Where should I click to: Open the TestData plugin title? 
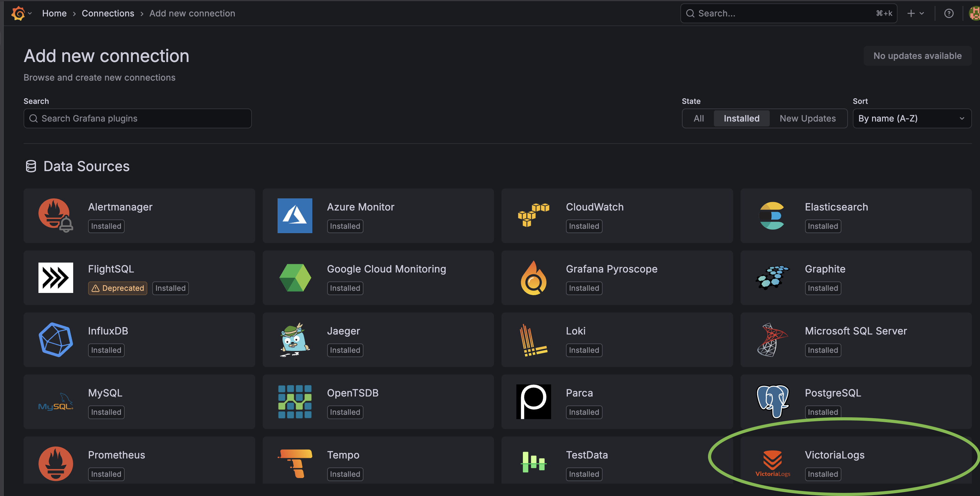pyautogui.click(x=587, y=454)
